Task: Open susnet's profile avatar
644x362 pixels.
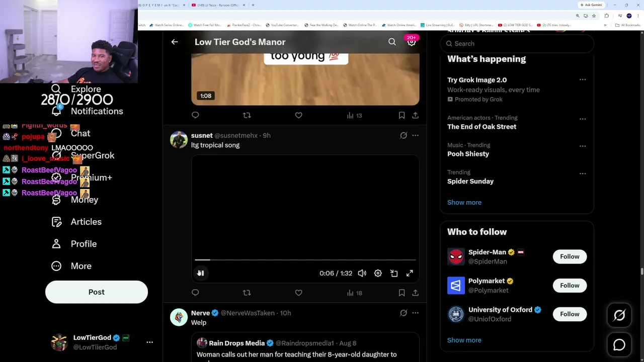Action: coord(179,140)
